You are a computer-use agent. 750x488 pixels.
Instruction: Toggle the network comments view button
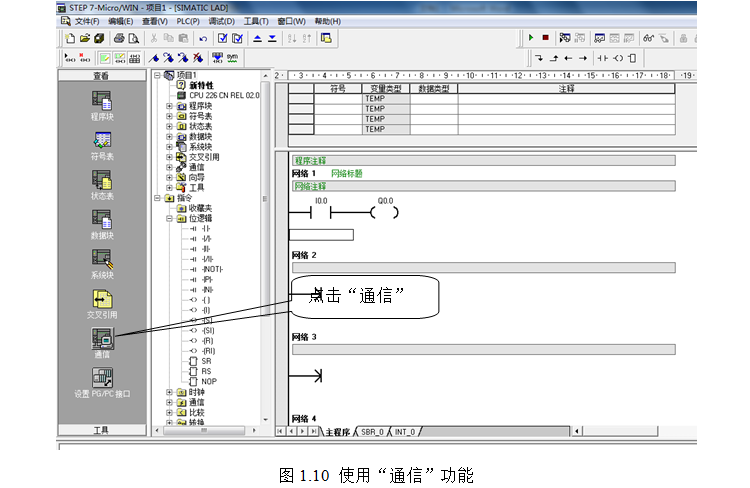coord(120,58)
